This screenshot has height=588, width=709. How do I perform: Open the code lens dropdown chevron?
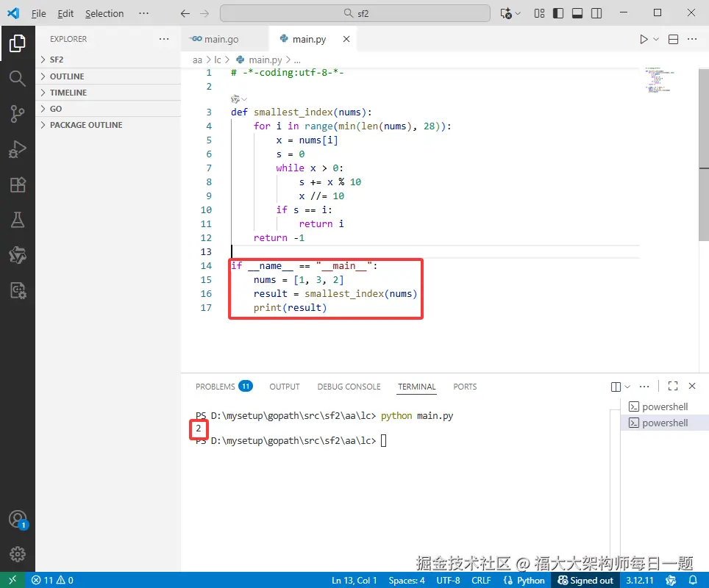tap(244, 99)
